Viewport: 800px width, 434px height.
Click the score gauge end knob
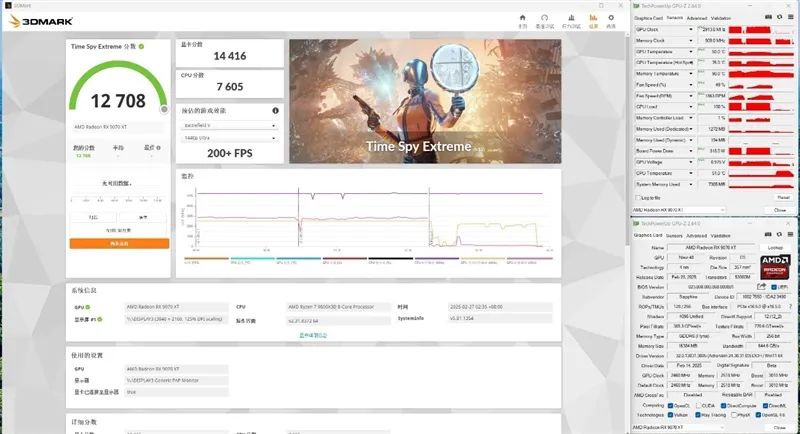(164, 109)
